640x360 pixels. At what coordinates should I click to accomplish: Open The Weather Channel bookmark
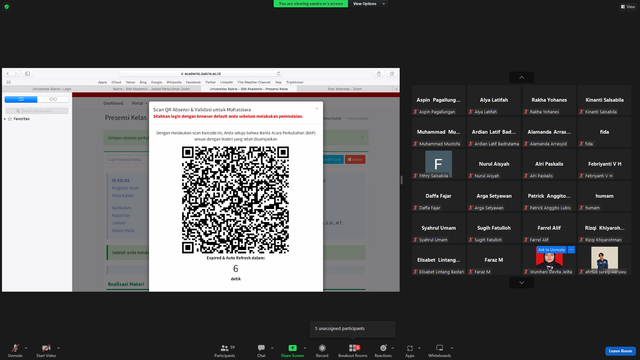[254, 82]
